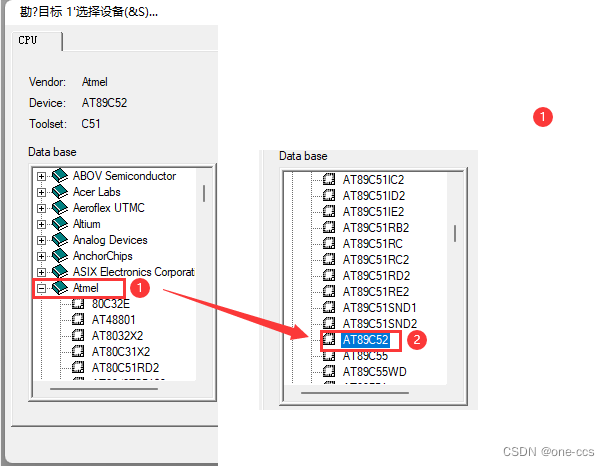Click the Aeroflex UTMC book icon
The height and width of the screenshot is (466, 610).
[x=60, y=207]
